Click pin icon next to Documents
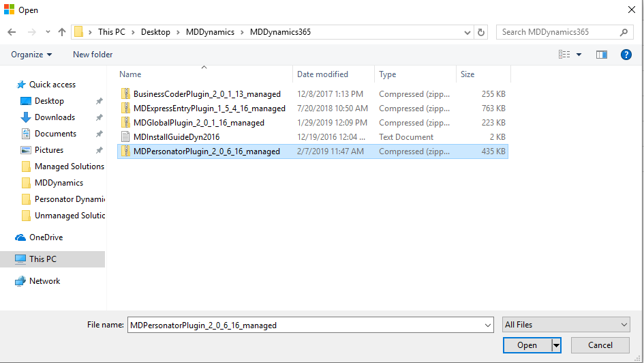 click(x=99, y=134)
